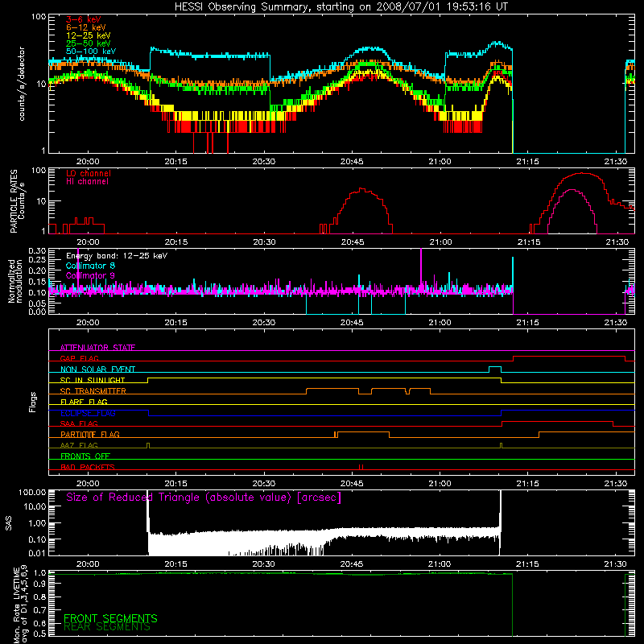Click the Energy band: 12-25 keV text
This screenshot has width=644, height=644.
117,256
